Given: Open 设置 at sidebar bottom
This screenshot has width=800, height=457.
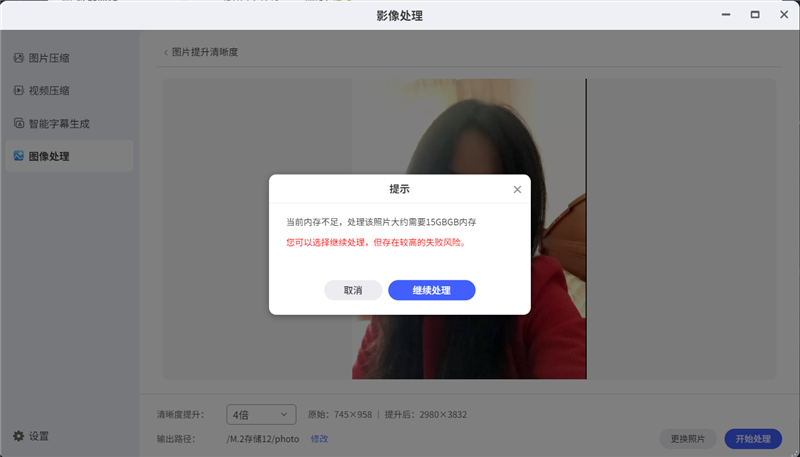Looking at the screenshot, I should tap(31, 436).
